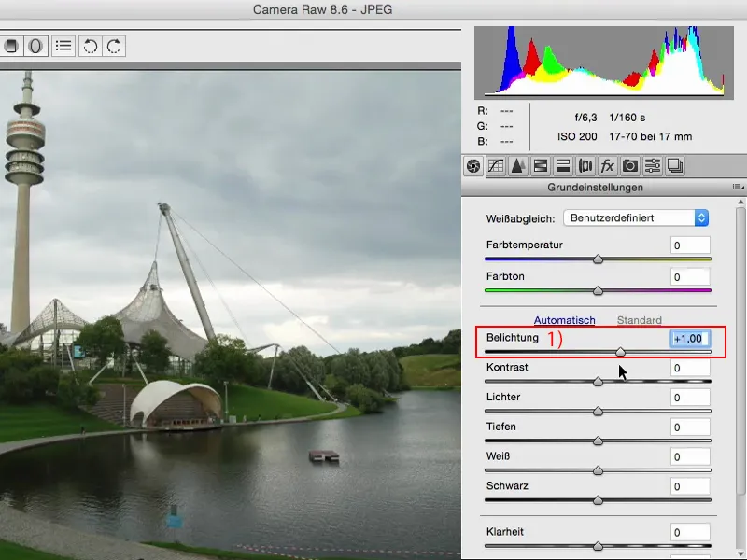Click the Klarheit slider handle

(598, 546)
